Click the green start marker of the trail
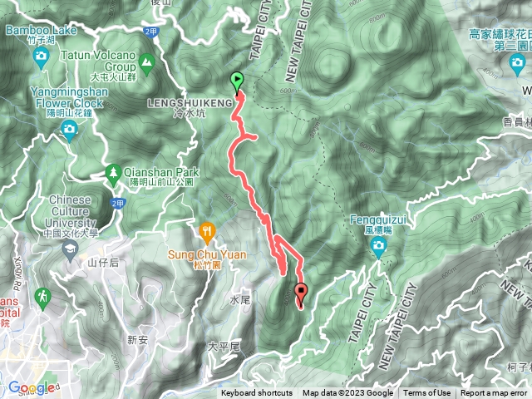Viewport: 532px width, 399px height. [x=237, y=82]
